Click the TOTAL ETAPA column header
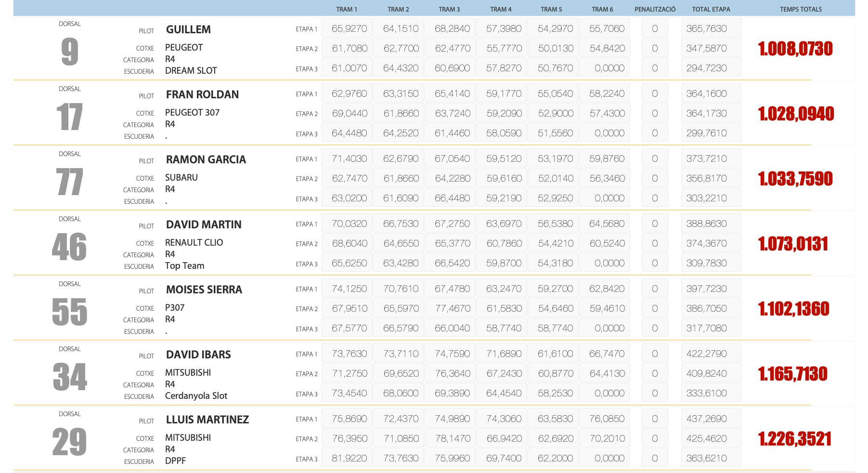The height and width of the screenshot is (473, 868). (x=711, y=9)
